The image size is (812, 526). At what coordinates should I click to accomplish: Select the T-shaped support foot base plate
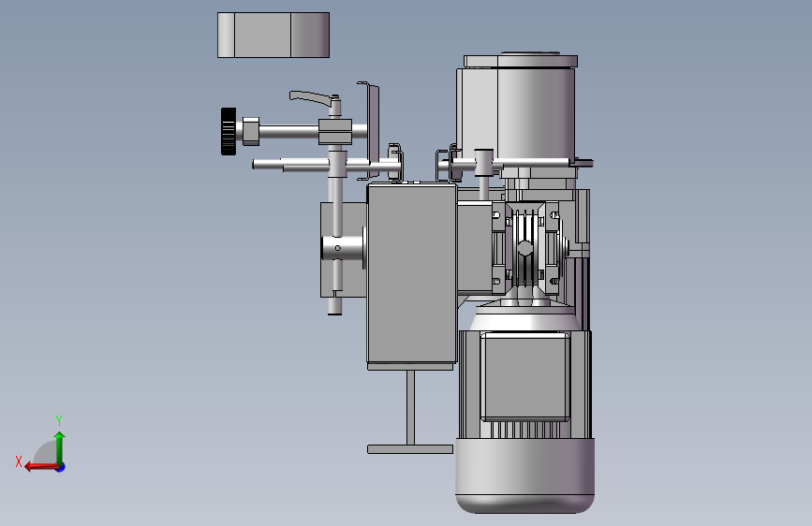410,449
